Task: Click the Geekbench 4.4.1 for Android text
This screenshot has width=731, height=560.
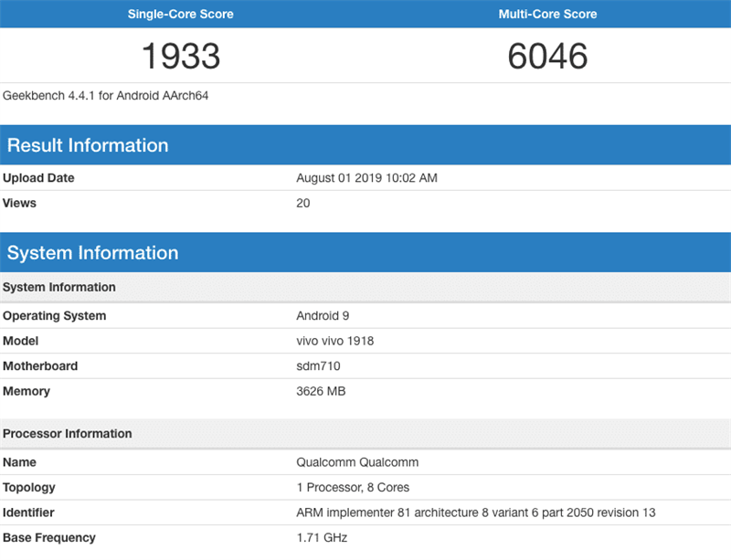Action: pyautogui.click(x=106, y=95)
